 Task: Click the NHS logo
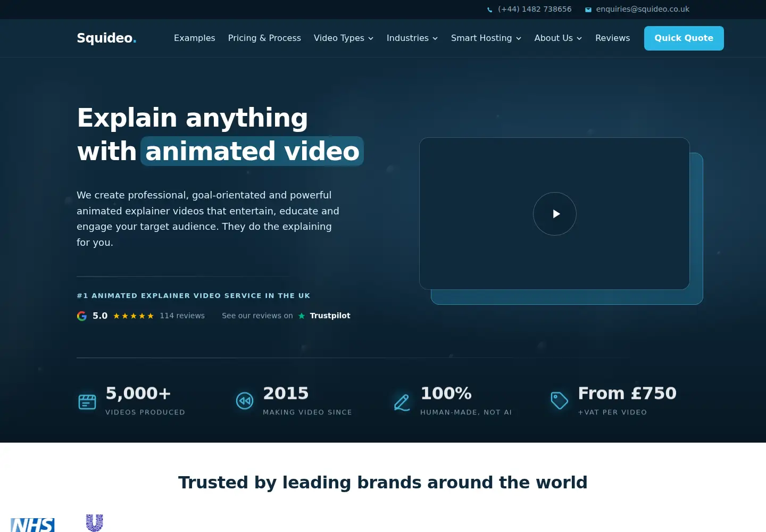point(32,525)
